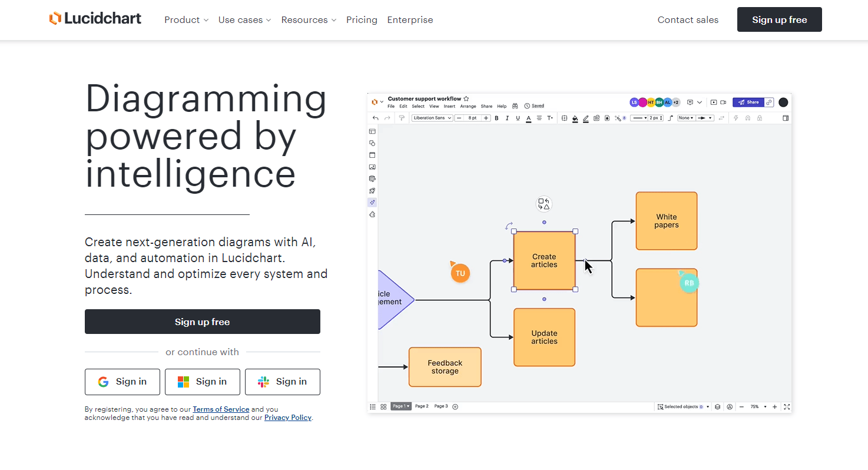This screenshot has width=868, height=470.
Task: Click the large Sign up free button
Action: (x=202, y=322)
